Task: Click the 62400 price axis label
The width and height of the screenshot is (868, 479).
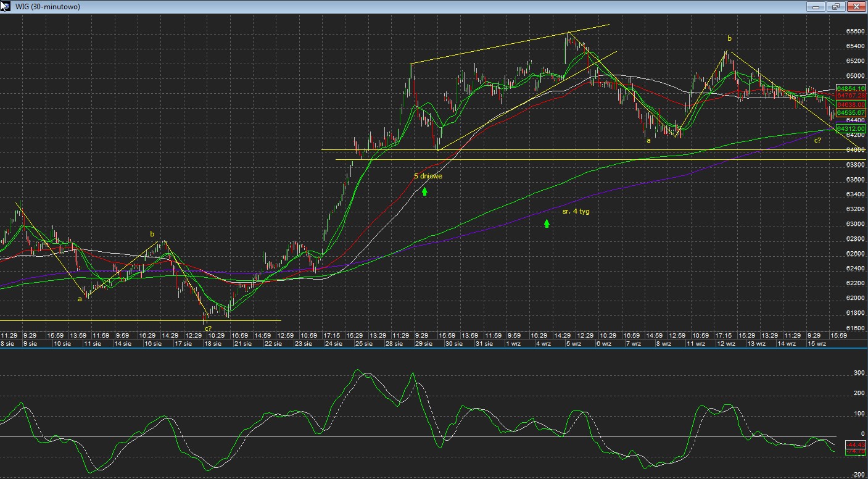Action: coord(854,269)
